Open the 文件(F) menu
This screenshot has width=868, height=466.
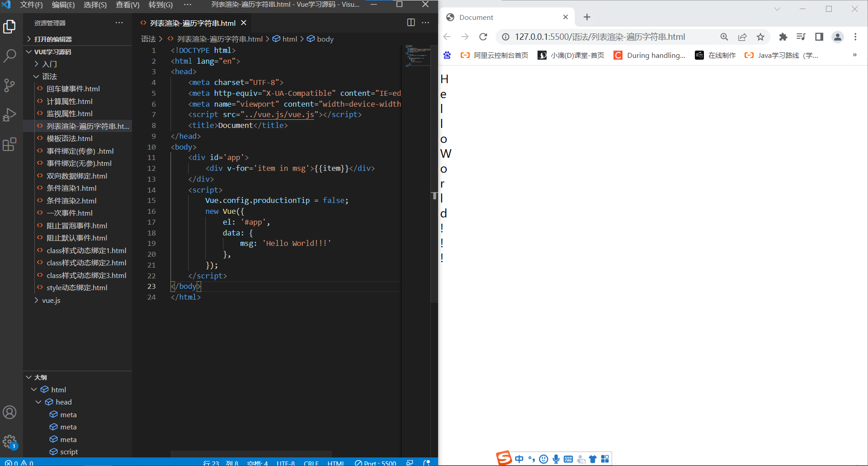[31, 5]
